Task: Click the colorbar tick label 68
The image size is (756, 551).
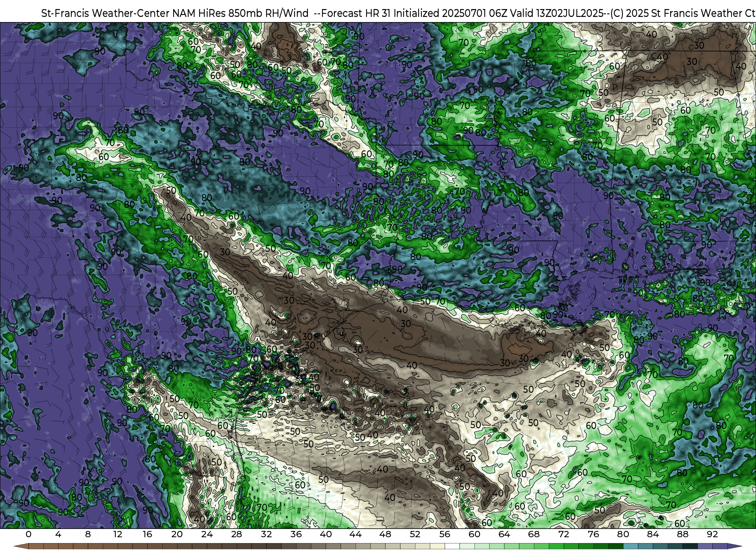Action: pos(534,534)
